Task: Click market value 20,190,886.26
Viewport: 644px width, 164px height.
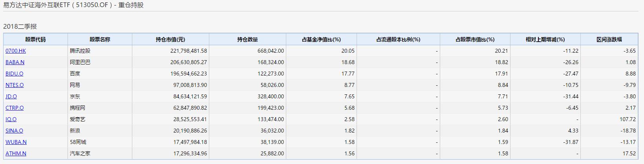Action: coord(190,131)
